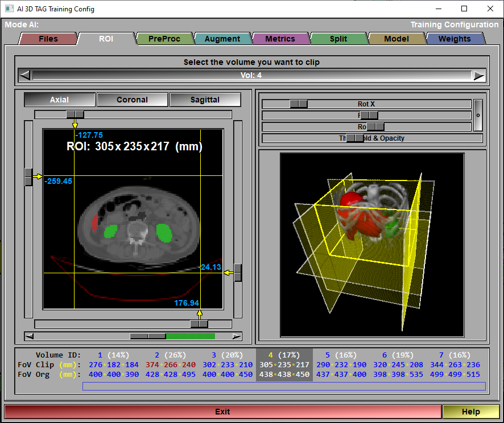Click the red Exit button
The image size is (504, 423).
223,412
